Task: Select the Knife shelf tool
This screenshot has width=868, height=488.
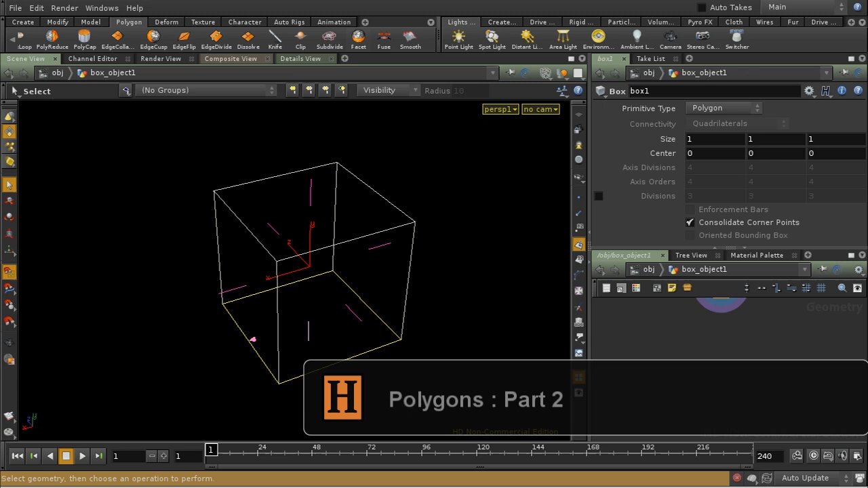Action: (x=275, y=40)
